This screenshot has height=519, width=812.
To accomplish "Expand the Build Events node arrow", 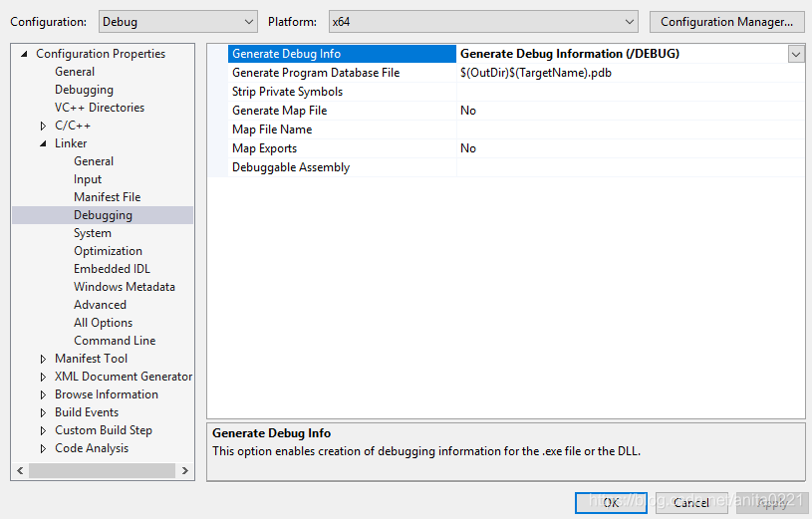I will 43,412.
